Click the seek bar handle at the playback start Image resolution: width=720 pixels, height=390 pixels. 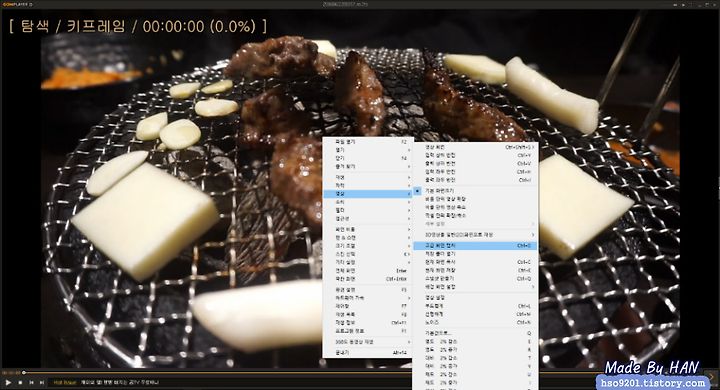(24, 373)
